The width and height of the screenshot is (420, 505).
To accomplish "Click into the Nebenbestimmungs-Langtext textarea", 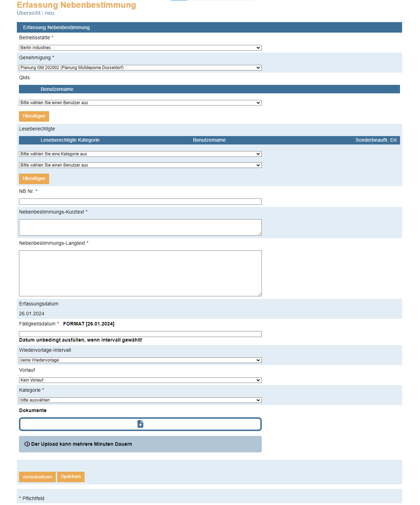I will (140, 273).
